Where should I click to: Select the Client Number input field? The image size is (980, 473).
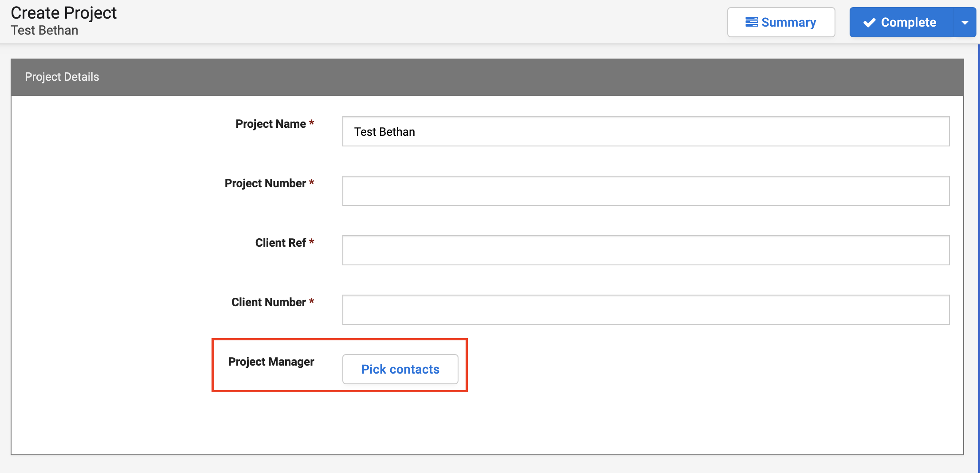tap(646, 310)
